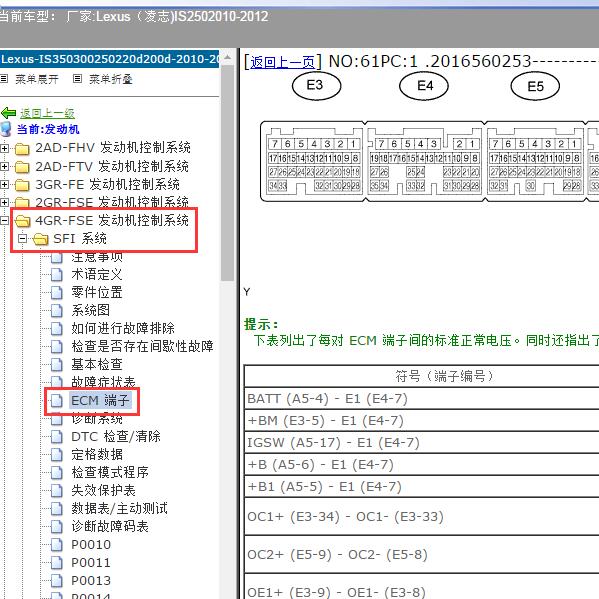This screenshot has width=599, height=599.
Task: Click the DTC 检查/清除 page icon
Action: coord(57,437)
